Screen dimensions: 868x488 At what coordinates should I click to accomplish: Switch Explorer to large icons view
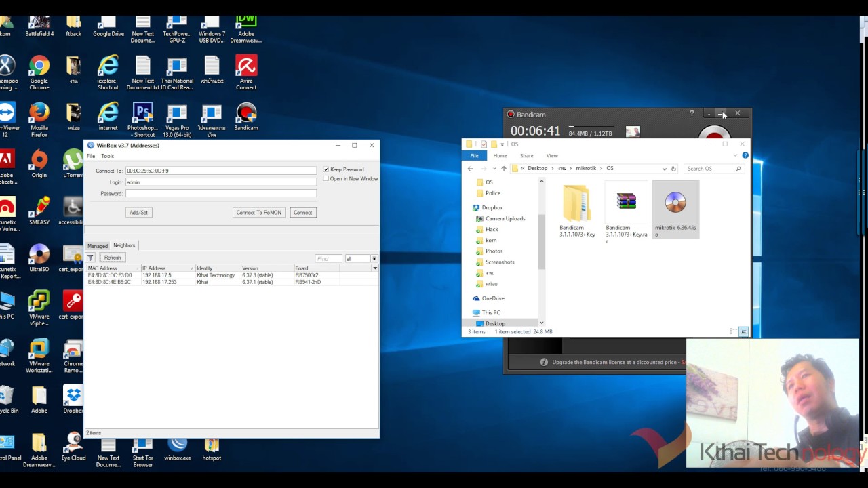tap(743, 331)
